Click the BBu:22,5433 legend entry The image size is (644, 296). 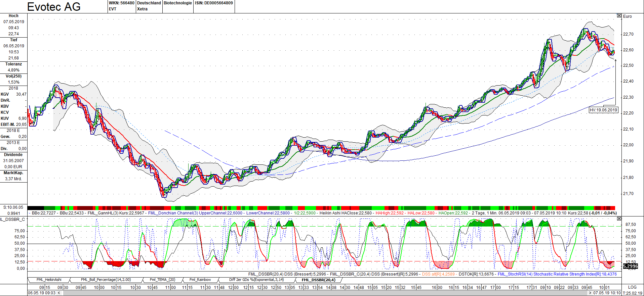pyautogui.click(x=72, y=213)
